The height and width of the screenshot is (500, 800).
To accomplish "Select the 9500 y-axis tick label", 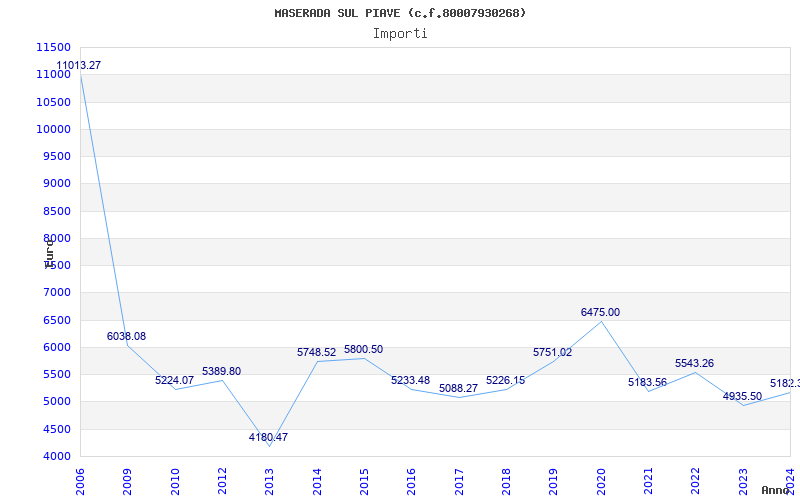I will [56, 156].
